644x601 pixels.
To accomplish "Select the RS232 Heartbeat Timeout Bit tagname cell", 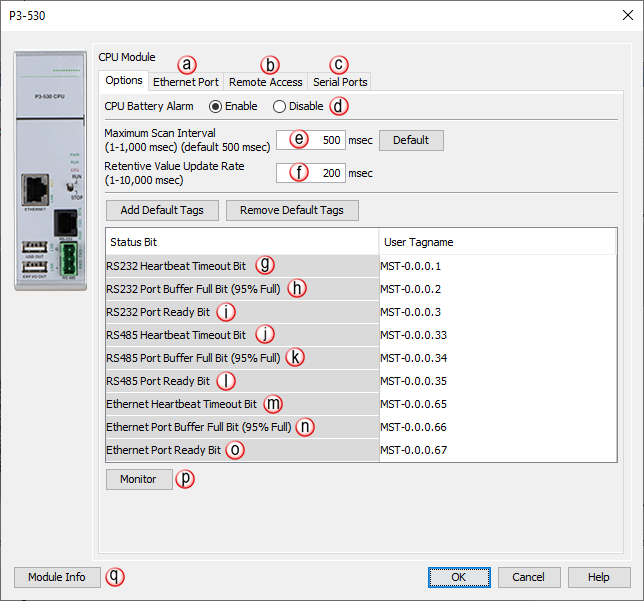I will pos(495,266).
